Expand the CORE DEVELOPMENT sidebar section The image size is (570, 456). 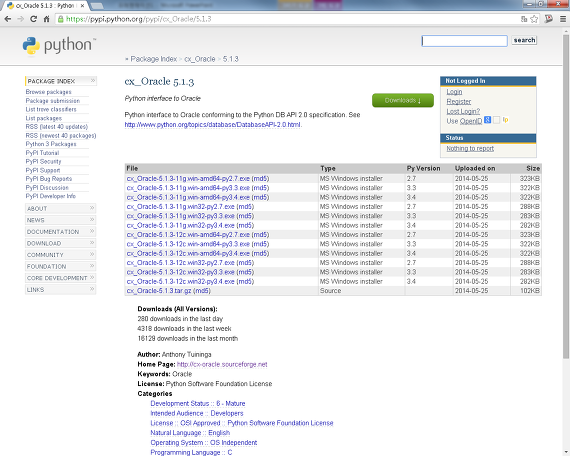coord(60,278)
